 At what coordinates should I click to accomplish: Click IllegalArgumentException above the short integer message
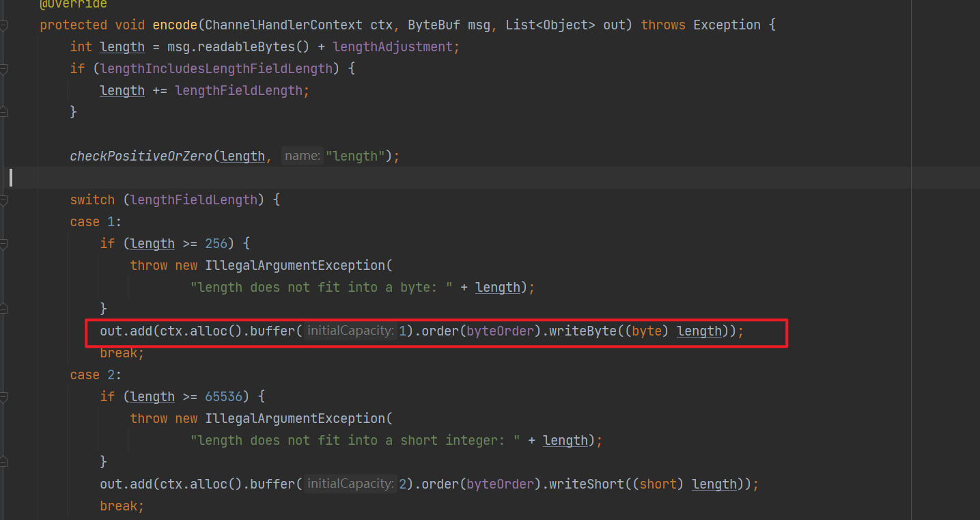295,419
